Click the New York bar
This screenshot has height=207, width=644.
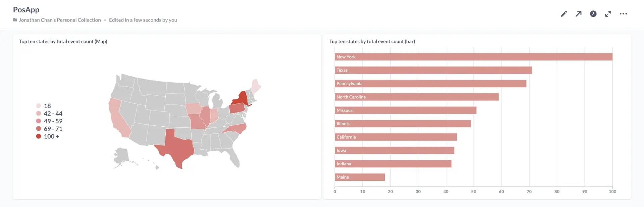click(473, 57)
